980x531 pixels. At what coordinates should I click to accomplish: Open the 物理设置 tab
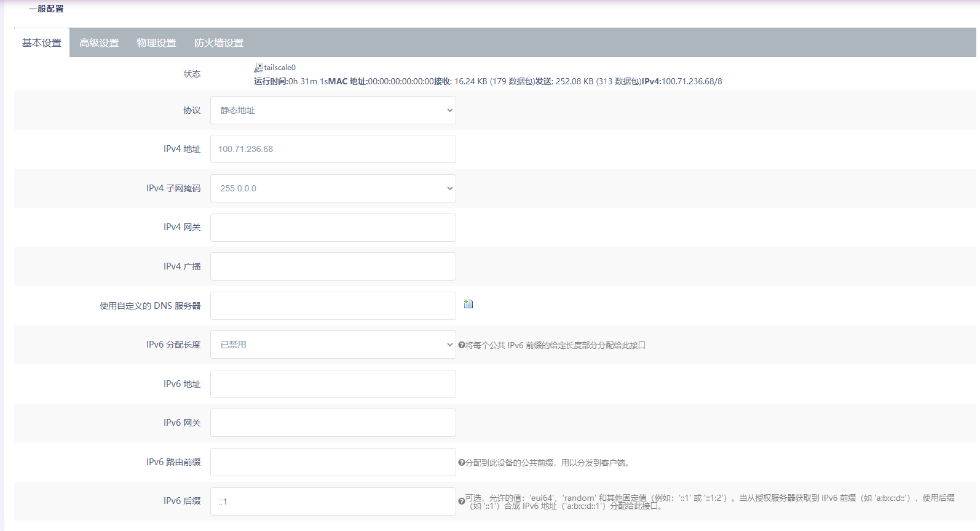[x=156, y=43]
